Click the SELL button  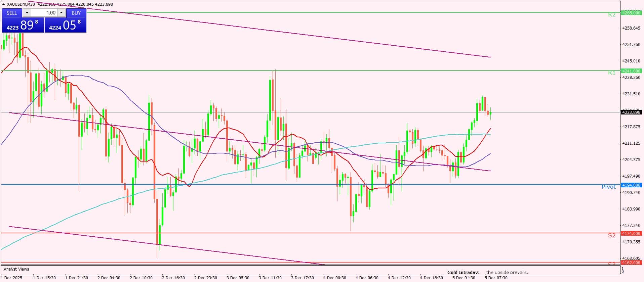[12, 13]
